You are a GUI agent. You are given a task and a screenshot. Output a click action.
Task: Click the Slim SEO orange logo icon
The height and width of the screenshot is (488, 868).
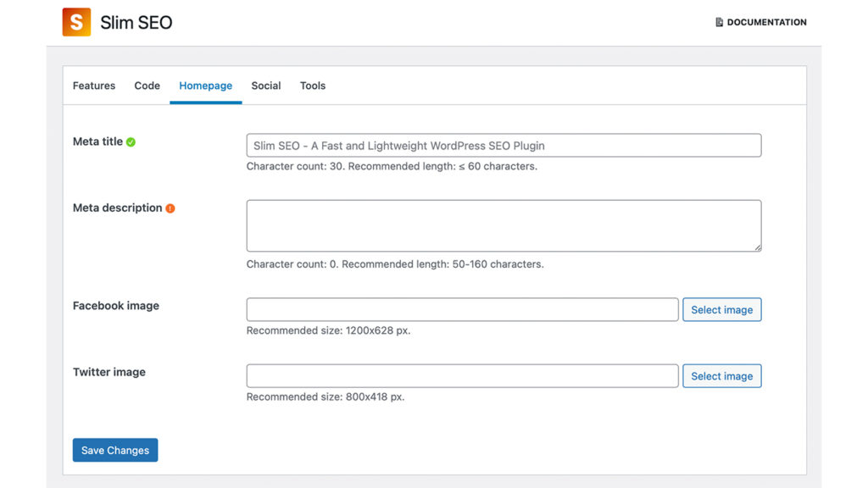click(76, 22)
